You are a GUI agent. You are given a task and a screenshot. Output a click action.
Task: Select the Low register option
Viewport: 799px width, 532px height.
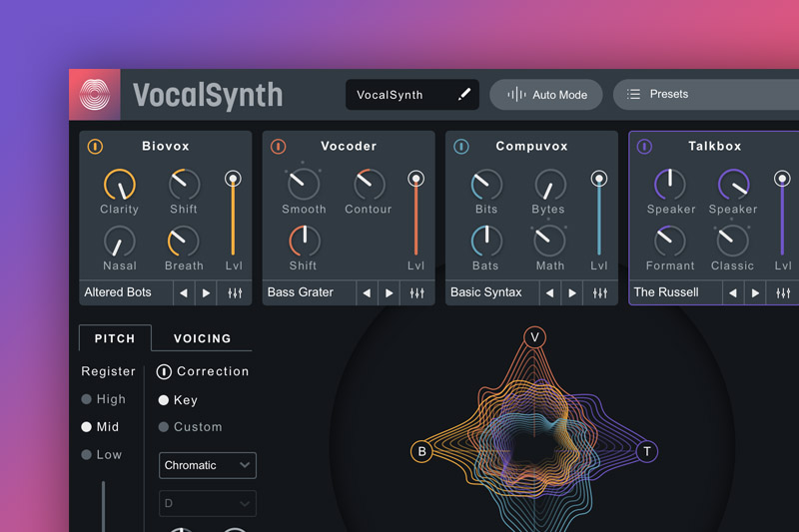click(102, 454)
